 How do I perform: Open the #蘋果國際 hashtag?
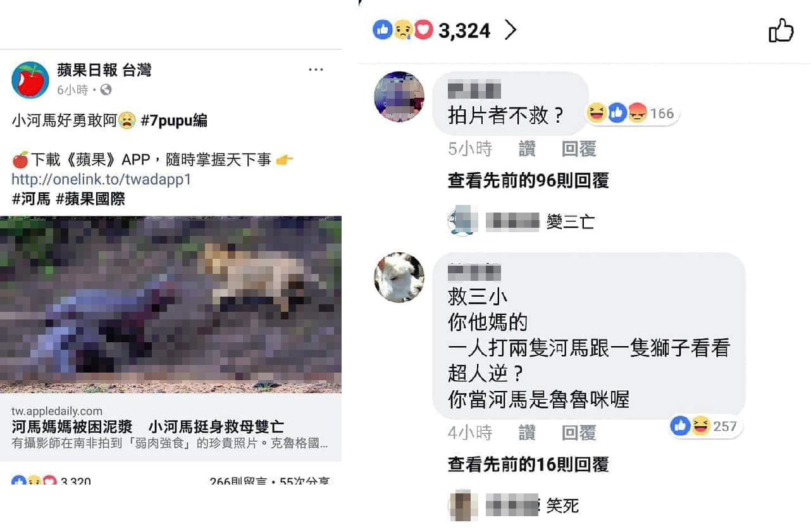(90, 199)
